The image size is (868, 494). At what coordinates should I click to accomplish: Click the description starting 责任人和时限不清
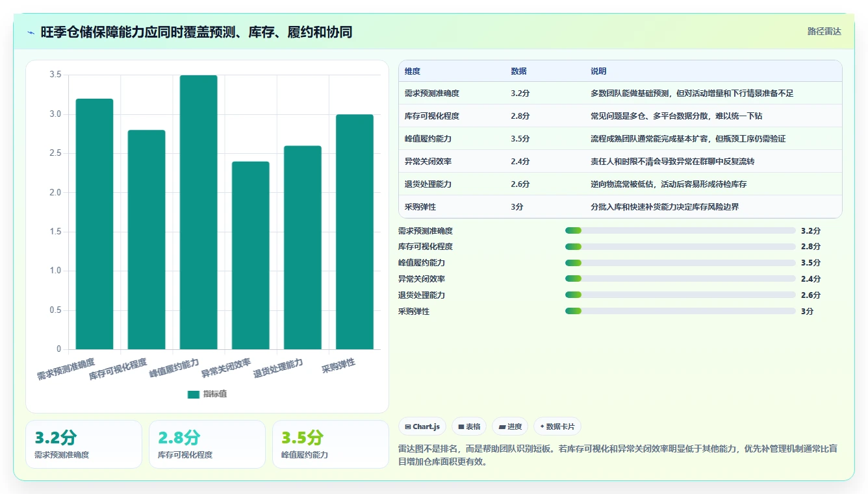point(672,162)
